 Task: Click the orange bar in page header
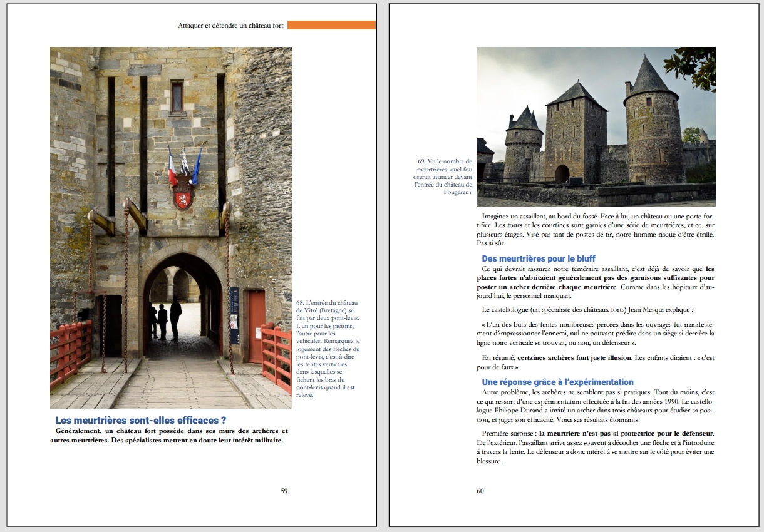tap(331, 25)
